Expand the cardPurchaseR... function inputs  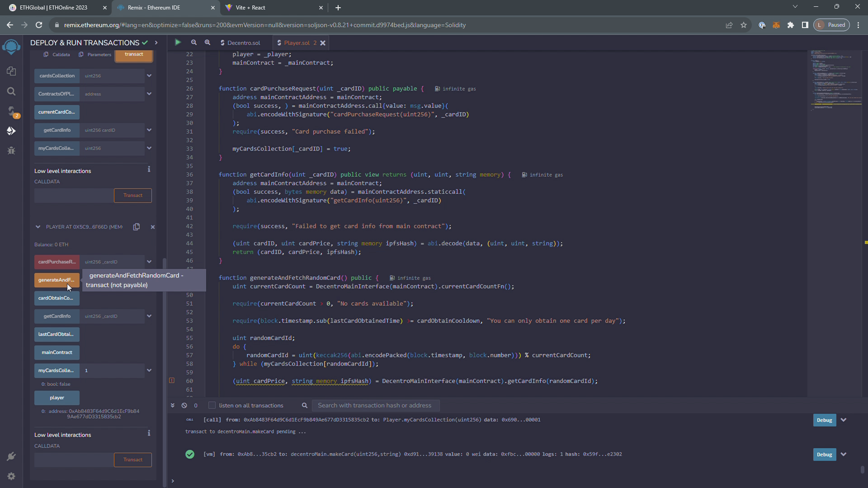tap(149, 262)
